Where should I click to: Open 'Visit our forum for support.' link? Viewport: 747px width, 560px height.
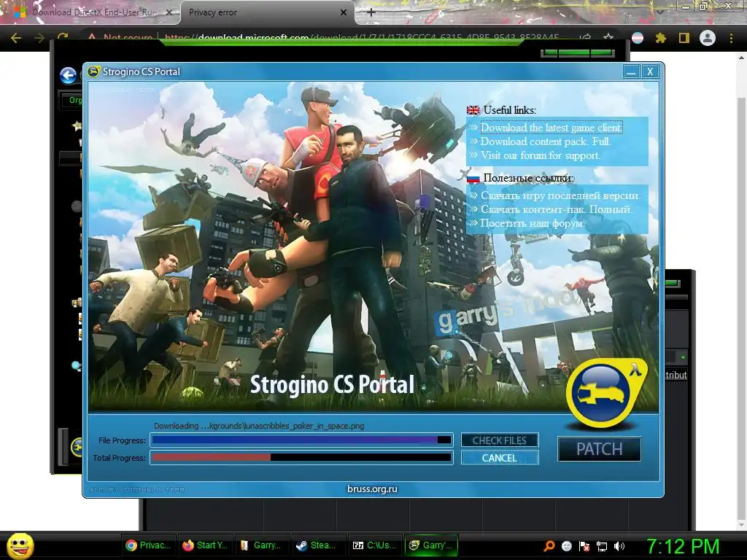point(541,155)
